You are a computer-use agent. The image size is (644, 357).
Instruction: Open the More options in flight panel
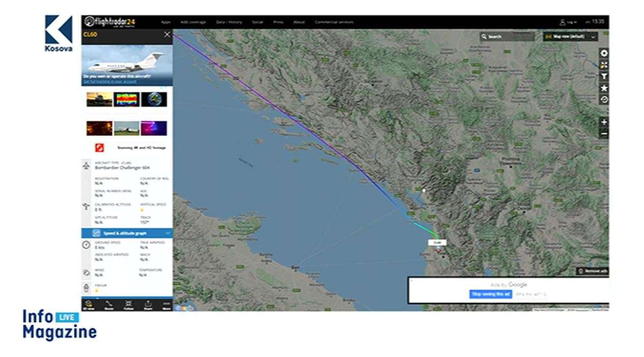tap(166, 305)
